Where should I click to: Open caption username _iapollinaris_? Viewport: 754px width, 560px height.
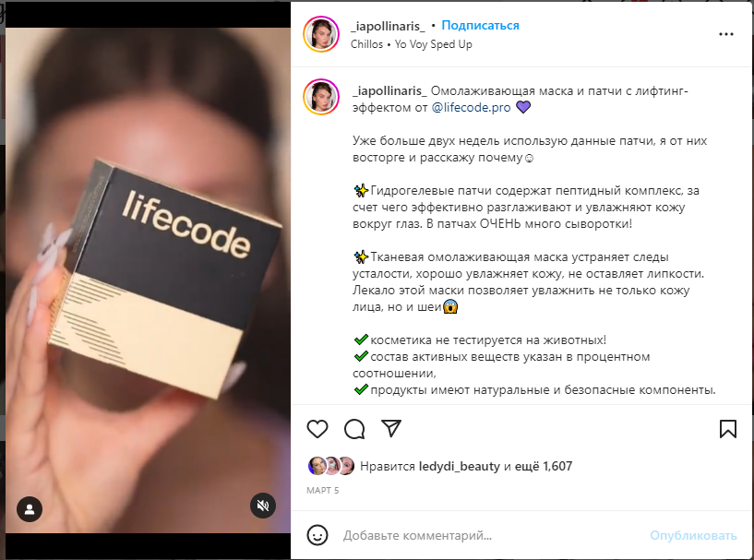point(389,90)
